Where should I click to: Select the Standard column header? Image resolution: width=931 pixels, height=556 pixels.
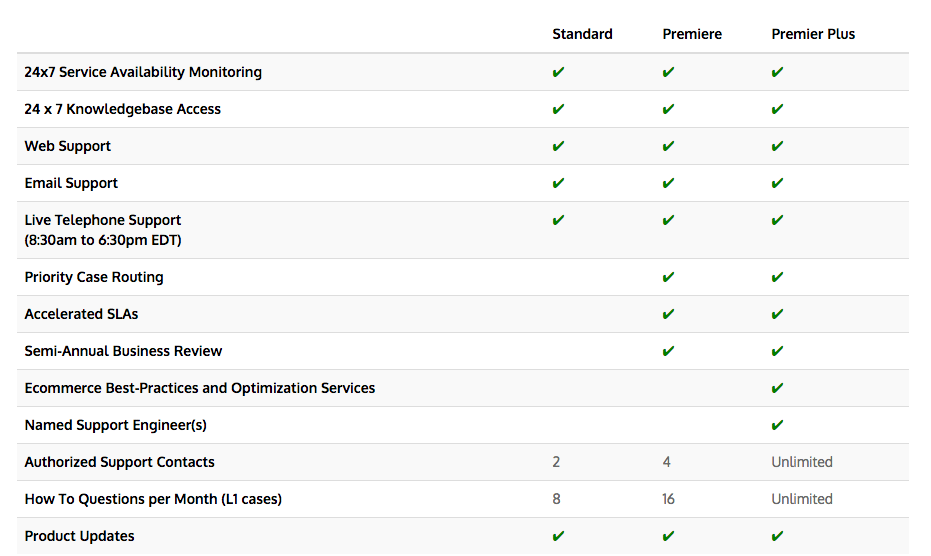[582, 34]
